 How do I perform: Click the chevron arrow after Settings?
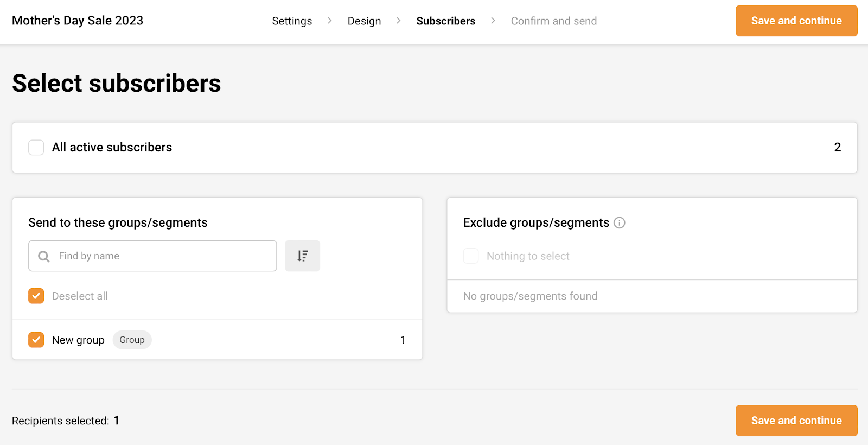(x=329, y=21)
